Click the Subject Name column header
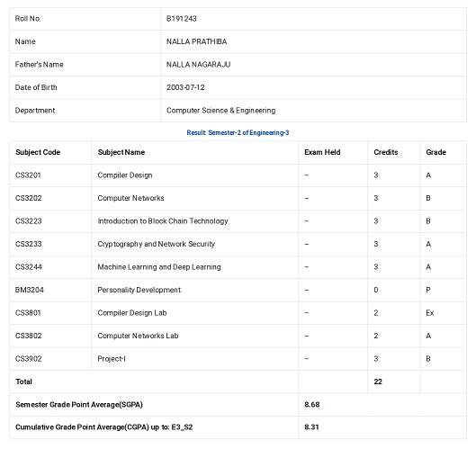Viewport: 476px width, 449px height. [x=121, y=152]
